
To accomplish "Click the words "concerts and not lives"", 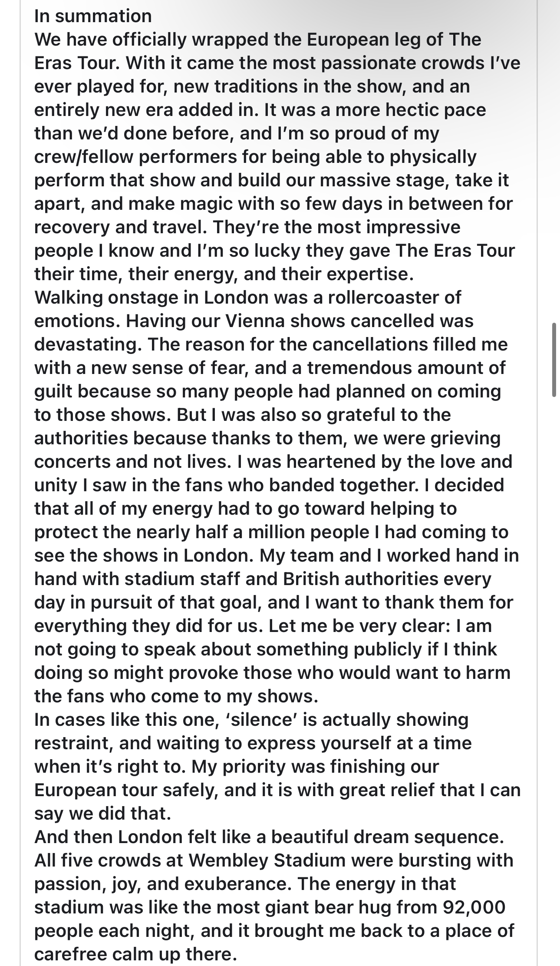I will [131, 462].
